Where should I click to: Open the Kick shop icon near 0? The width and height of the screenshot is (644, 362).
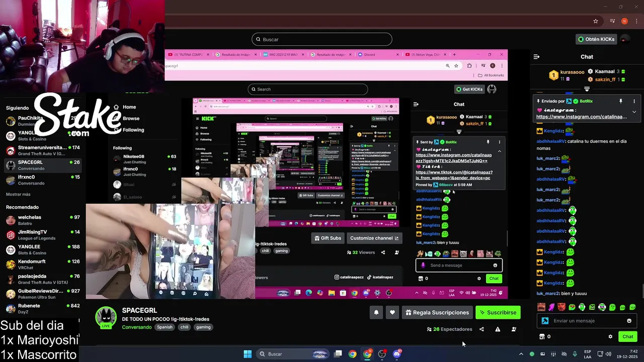[542, 337]
